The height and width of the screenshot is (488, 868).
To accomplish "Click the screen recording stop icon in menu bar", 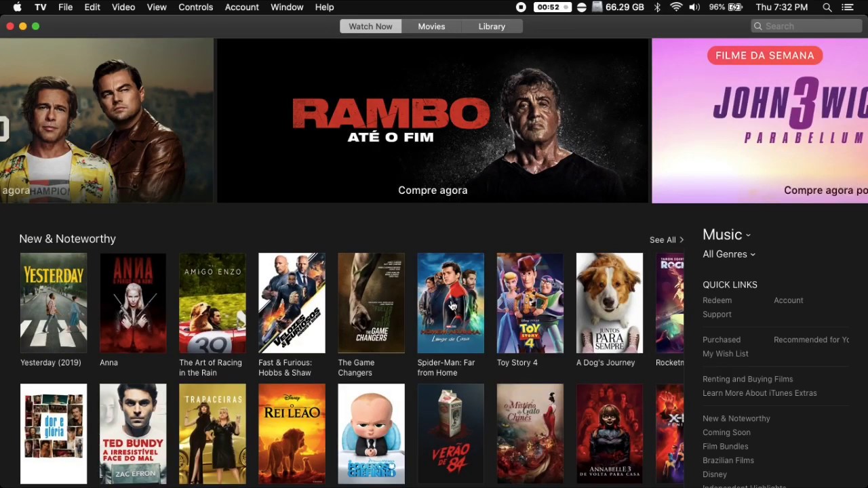I will tap(521, 7).
